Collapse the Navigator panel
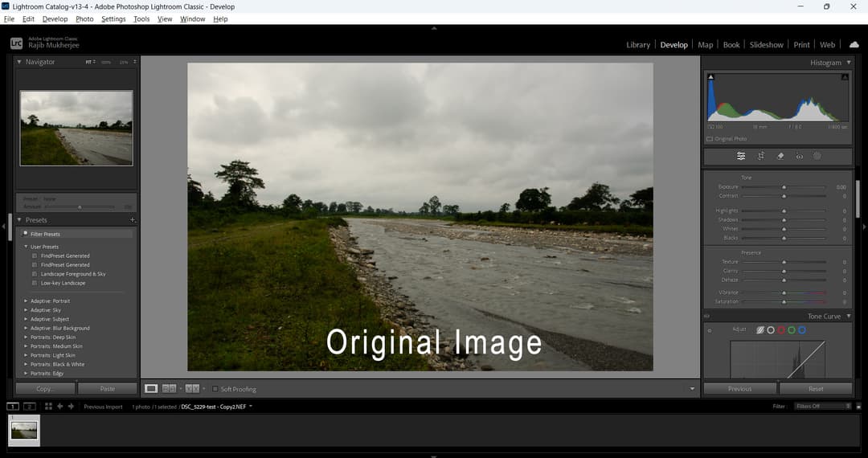 (19, 62)
